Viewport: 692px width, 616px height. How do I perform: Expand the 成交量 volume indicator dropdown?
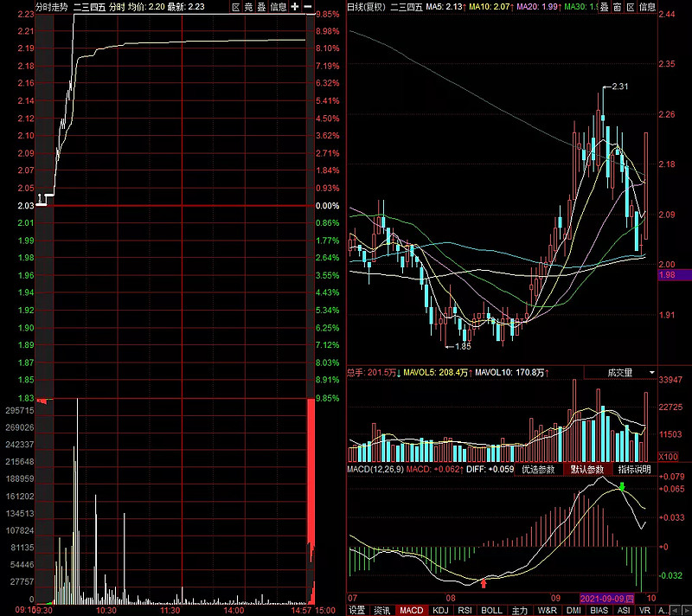619,372
